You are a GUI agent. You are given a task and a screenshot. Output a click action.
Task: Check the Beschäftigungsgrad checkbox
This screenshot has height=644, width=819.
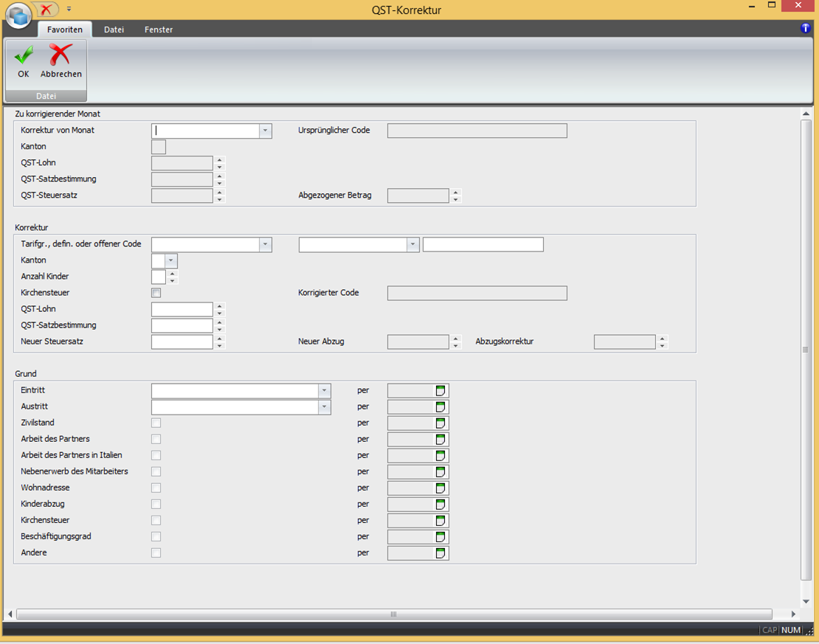click(x=156, y=536)
